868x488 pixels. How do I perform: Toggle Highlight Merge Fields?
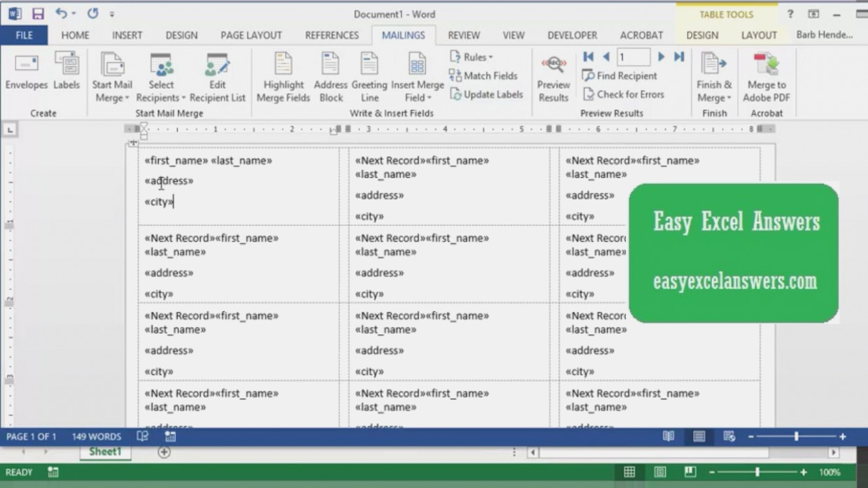(x=283, y=73)
